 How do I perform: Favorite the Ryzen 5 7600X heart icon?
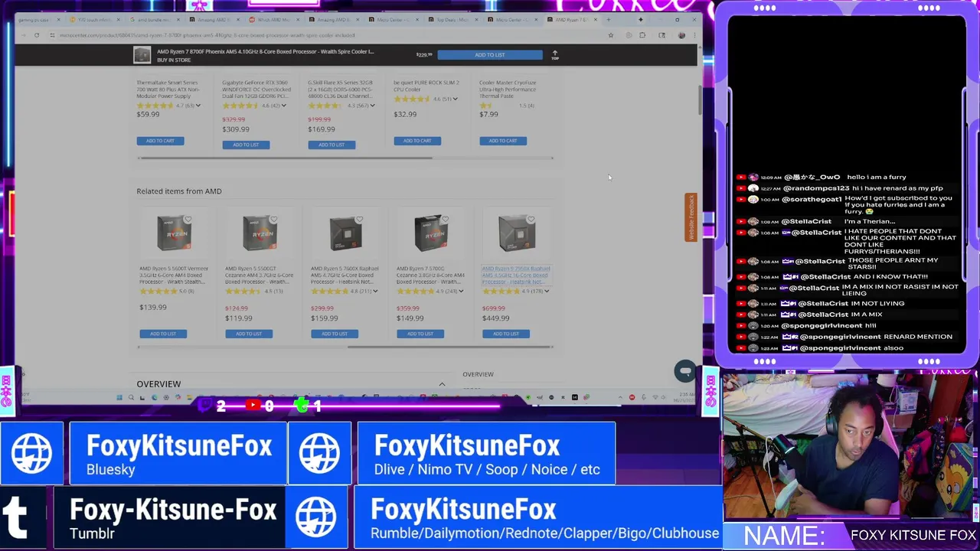(359, 220)
